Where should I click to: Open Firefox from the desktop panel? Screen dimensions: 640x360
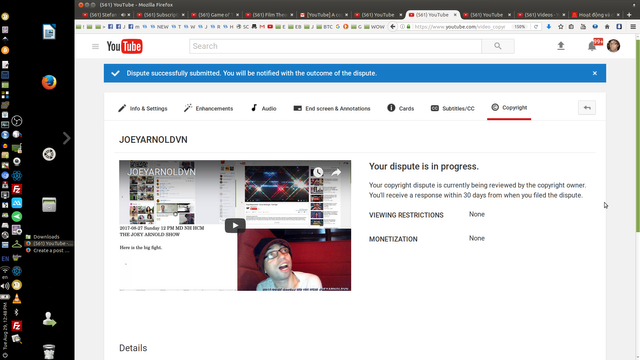click(49, 82)
